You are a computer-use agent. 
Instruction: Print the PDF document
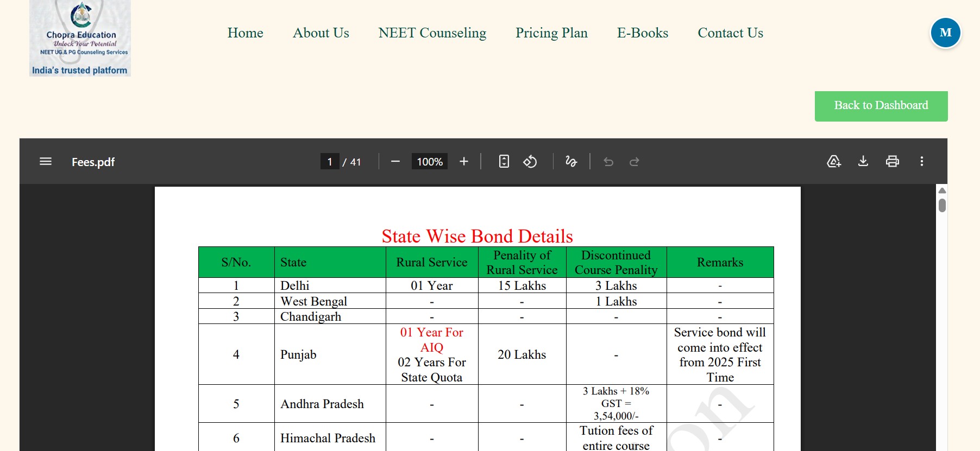click(893, 162)
